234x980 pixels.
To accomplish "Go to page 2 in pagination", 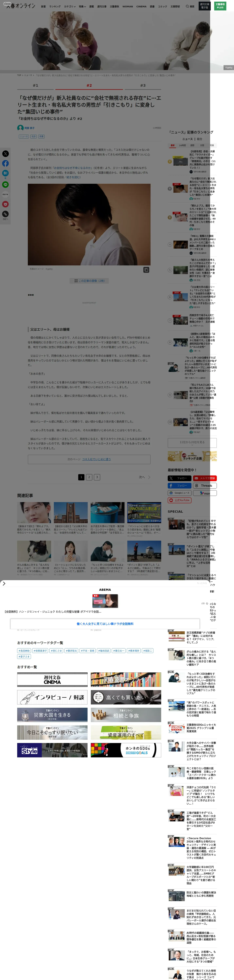I will point(89,477).
